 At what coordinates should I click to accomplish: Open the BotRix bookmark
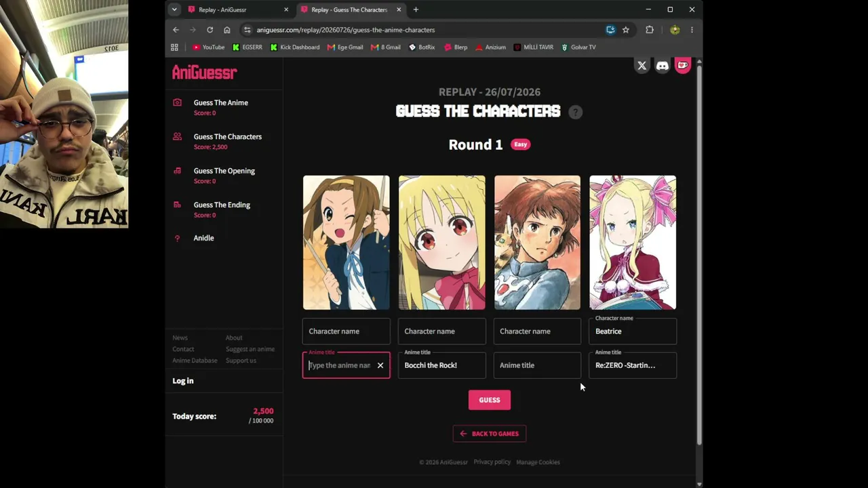[x=422, y=47]
